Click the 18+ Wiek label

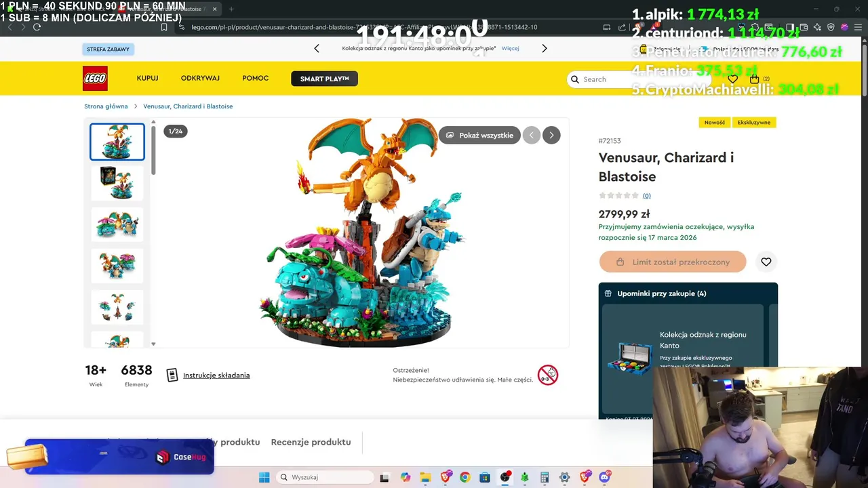click(x=96, y=375)
